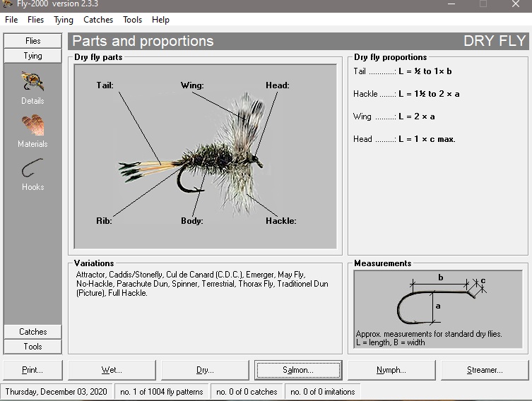The height and width of the screenshot is (401, 532).
Task: Click the Head: label in fly diagram
Action: click(x=278, y=85)
